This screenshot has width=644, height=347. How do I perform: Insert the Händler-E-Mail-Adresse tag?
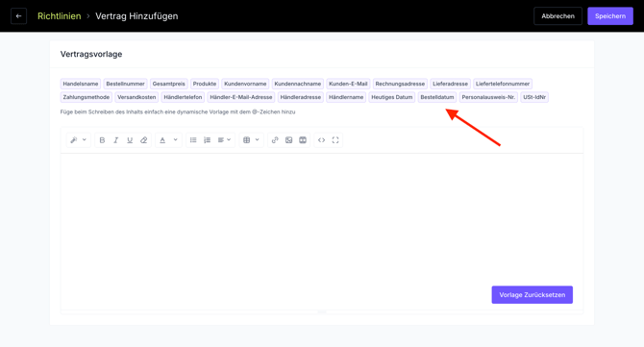(241, 97)
